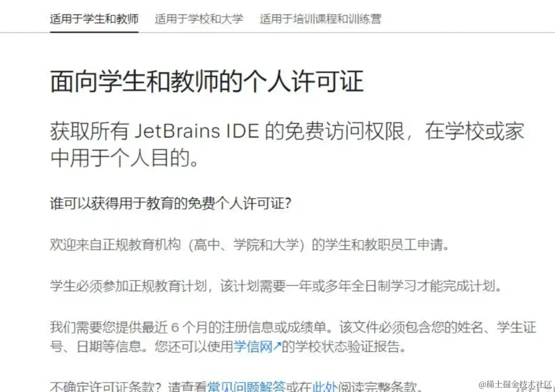Click the paragraph starting 我们需要您提供最近
The width and height of the screenshot is (555, 392).
(x=293, y=337)
